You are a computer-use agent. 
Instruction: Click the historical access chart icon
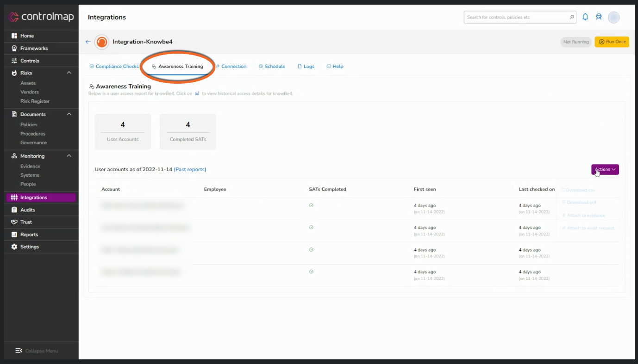[x=197, y=93]
